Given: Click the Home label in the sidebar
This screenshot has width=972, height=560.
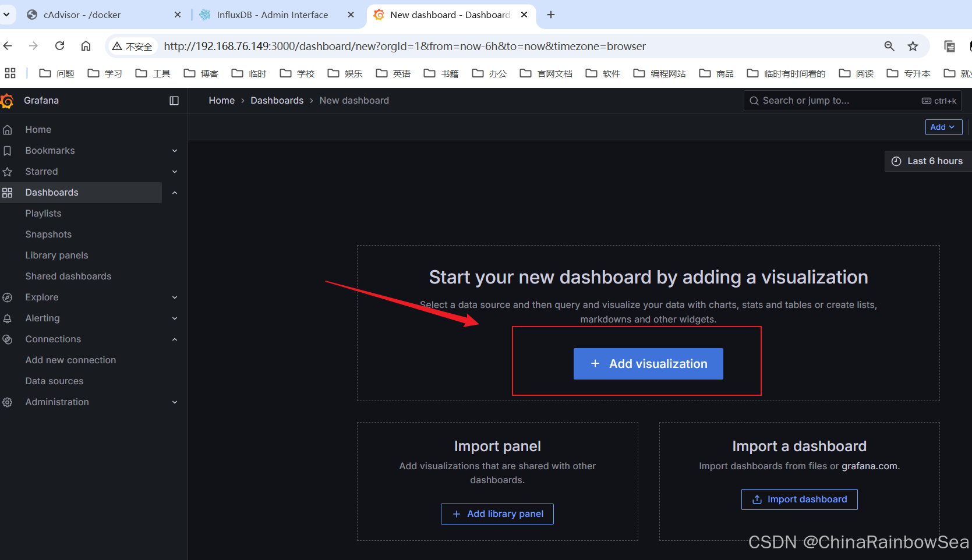Looking at the screenshot, I should point(38,130).
